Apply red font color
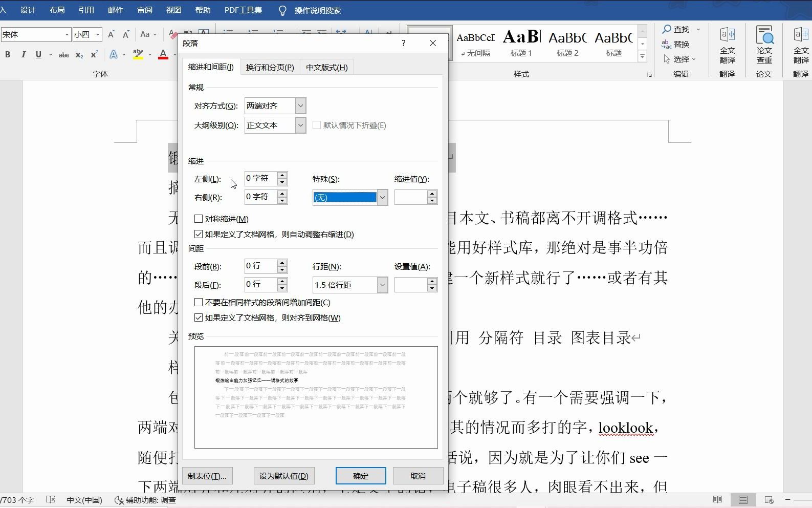The image size is (812, 508). click(x=163, y=55)
